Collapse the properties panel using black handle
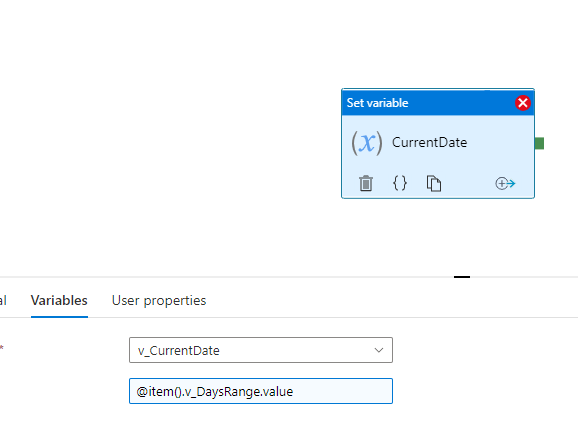 point(462,277)
